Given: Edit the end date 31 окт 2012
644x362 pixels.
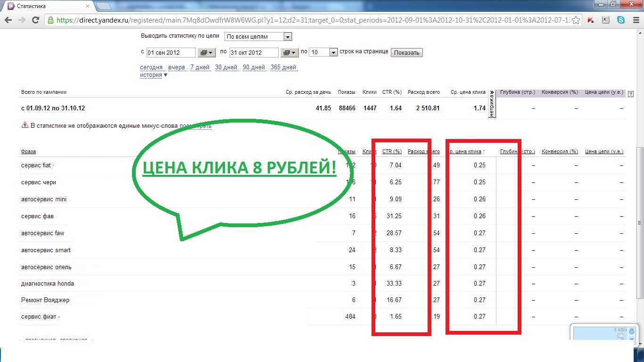Looking at the screenshot, I should click(x=254, y=52).
